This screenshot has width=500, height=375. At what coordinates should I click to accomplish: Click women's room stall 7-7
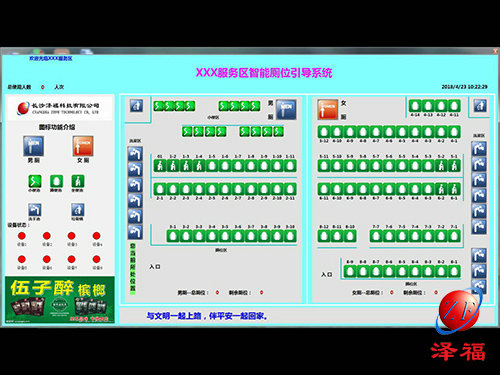(x=376, y=236)
